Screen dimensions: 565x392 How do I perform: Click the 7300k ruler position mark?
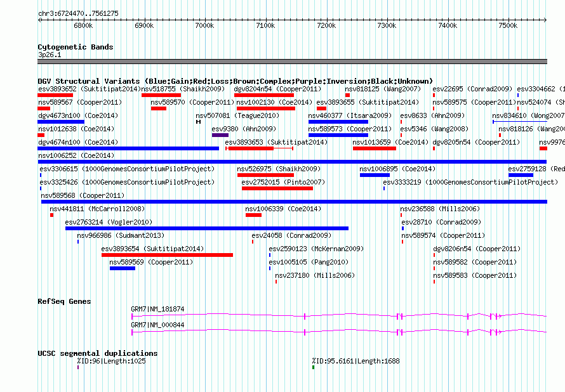click(x=387, y=25)
